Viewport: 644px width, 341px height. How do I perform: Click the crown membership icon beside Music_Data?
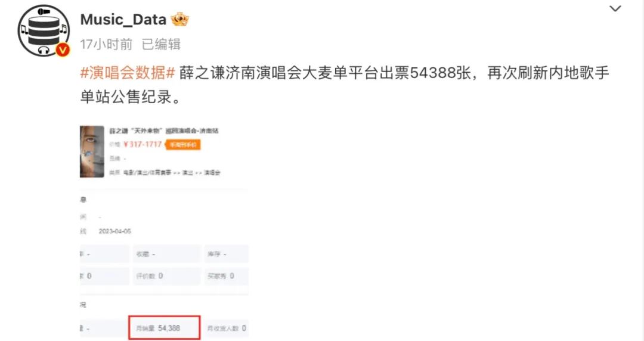tap(179, 19)
